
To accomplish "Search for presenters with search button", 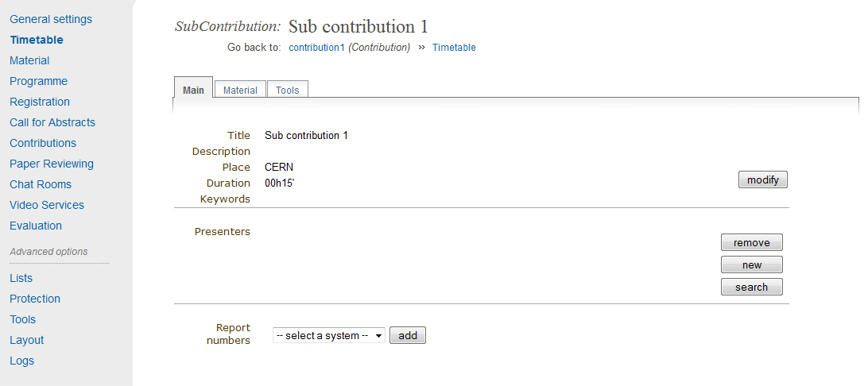I will 751,287.
